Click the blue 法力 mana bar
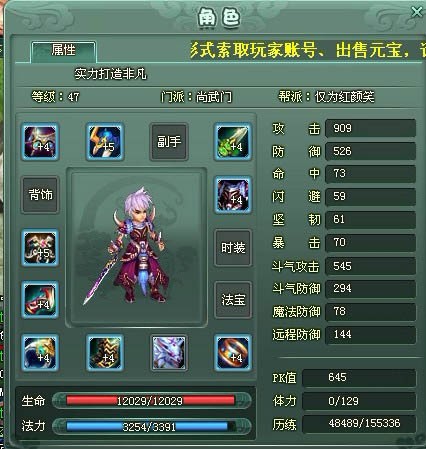The height and width of the screenshot is (449, 426). tap(151, 426)
